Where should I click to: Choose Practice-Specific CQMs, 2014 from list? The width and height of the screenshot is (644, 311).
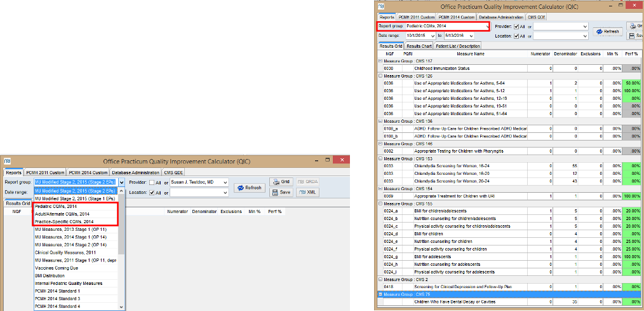(x=76, y=222)
